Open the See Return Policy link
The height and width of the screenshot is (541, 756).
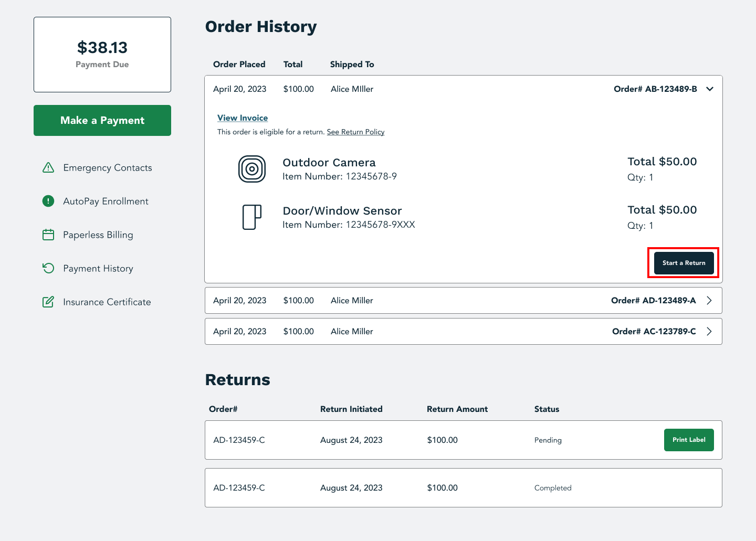point(355,132)
